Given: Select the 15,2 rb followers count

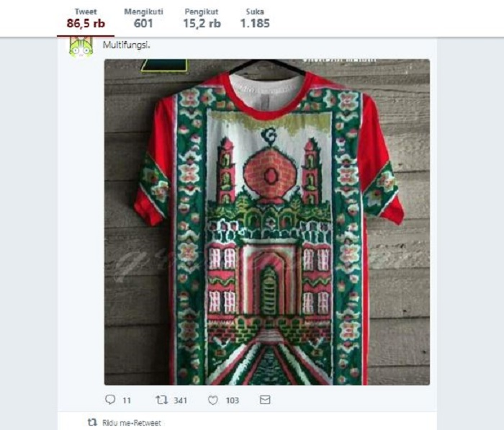Looking at the screenshot, I should tap(202, 24).
